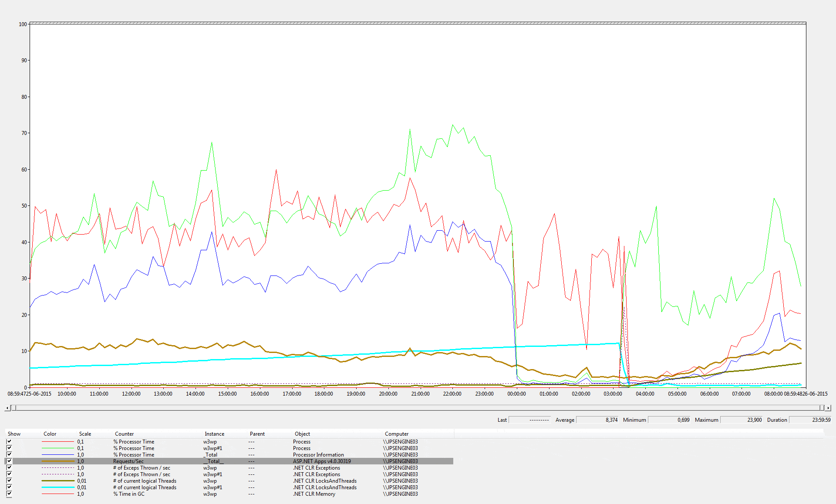Click the olive line swatch for logical Threads w3wp
836x504 pixels.
coord(58,480)
